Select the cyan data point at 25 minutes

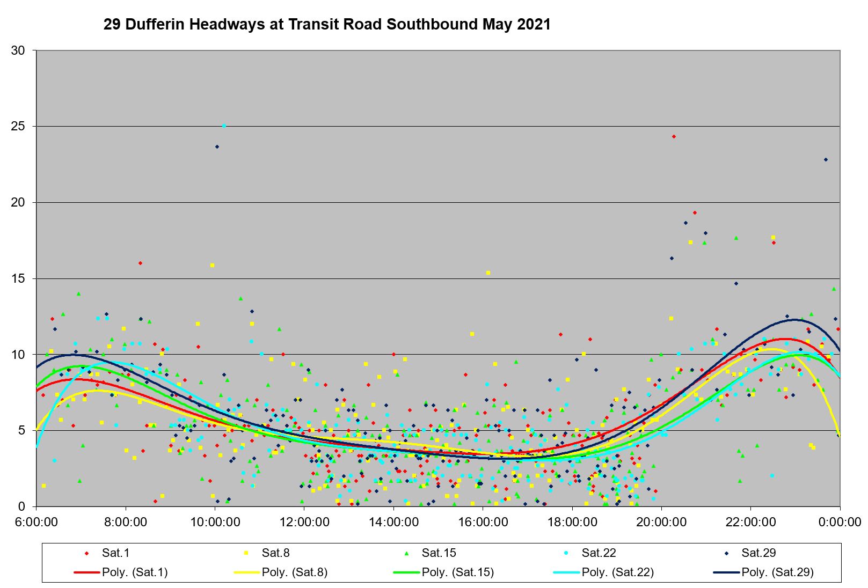pyautogui.click(x=224, y=126)
